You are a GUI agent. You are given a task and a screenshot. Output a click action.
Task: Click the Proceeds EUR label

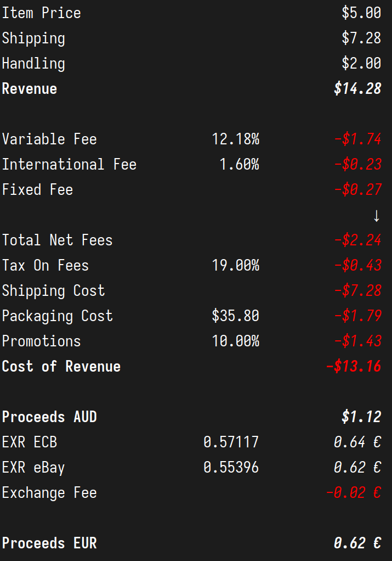pos(49,543)
